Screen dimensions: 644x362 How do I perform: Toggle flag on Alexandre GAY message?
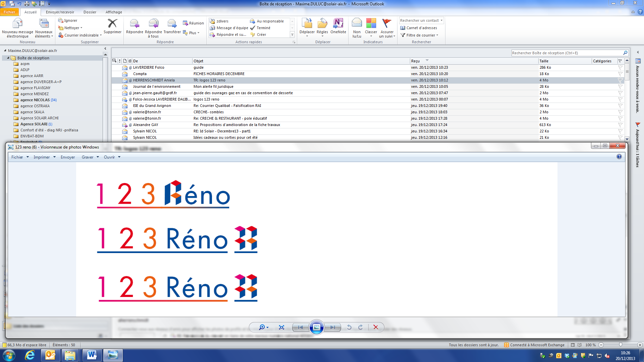tap(620, 125)
